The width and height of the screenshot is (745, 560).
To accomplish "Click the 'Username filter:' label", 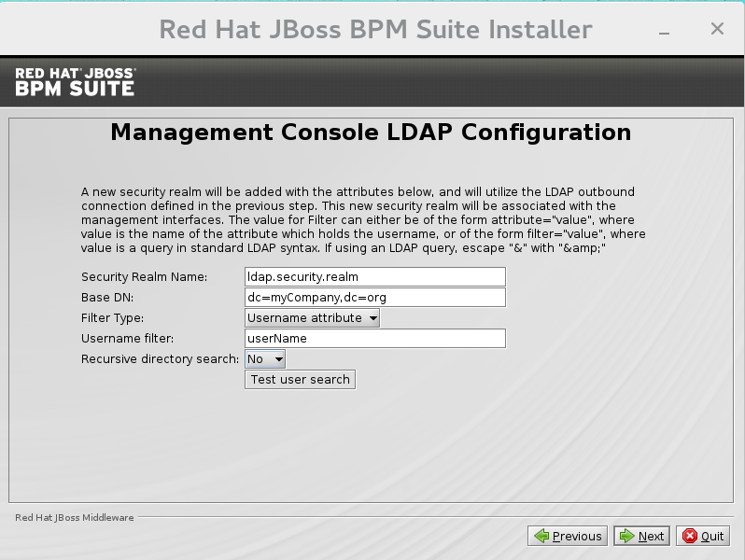I will tap(128, 339).
